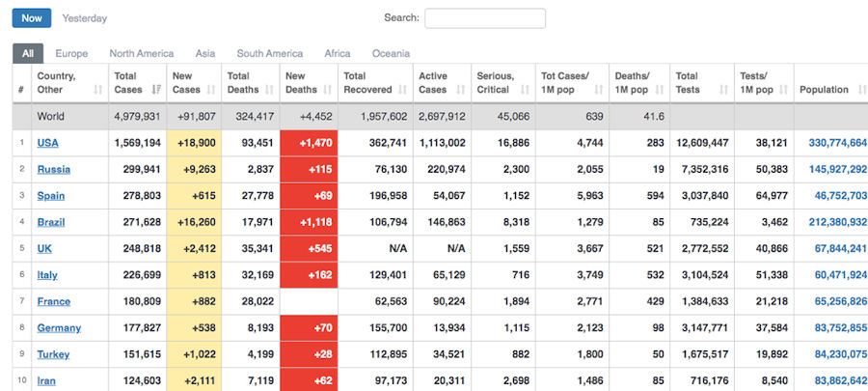Click New Deaths column sort icon
This screenshot has width=868, height=391.
(329, 90)
